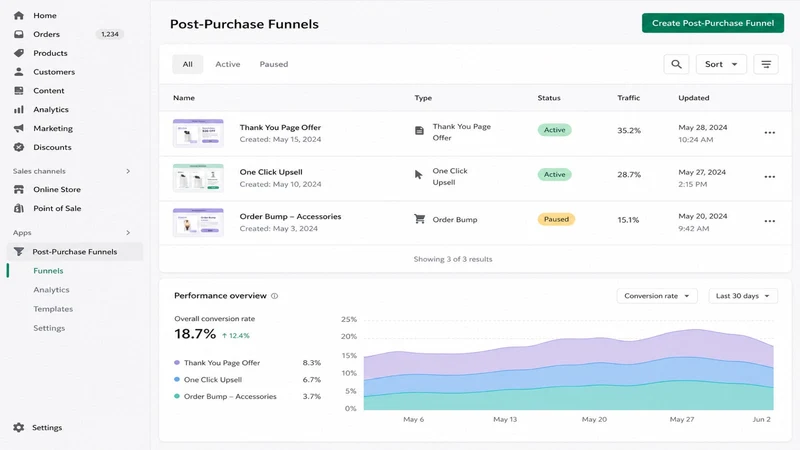This screenshot has width=800, height=450.
Task: Click the Point of Sale bag icon
Action: pyautogui.click(x=19, y=208)
